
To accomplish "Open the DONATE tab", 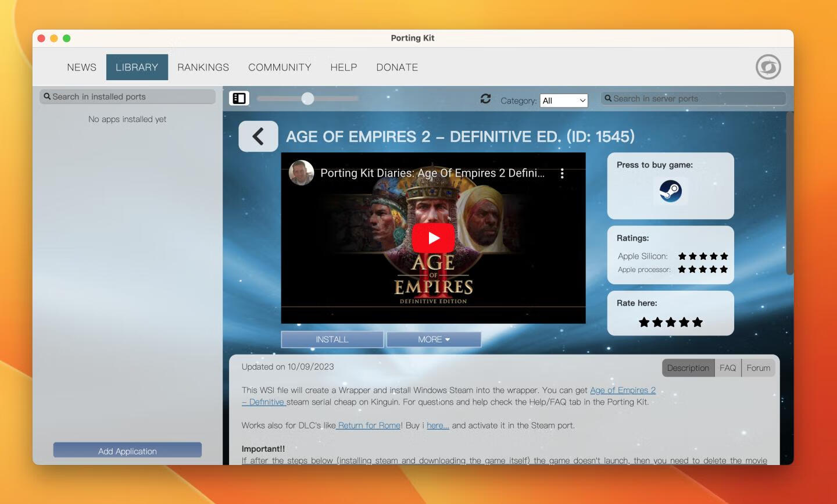I will [x=397, y=67].
